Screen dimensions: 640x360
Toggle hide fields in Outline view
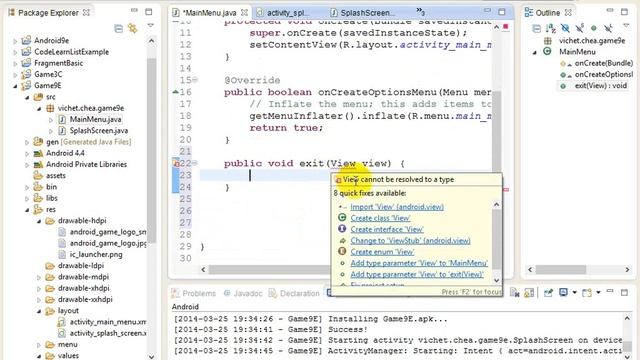click(x=565, y=28)
